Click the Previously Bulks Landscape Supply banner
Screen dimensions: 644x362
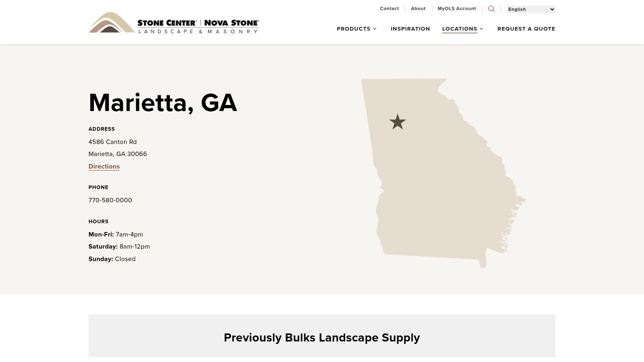tap(322, 338)
